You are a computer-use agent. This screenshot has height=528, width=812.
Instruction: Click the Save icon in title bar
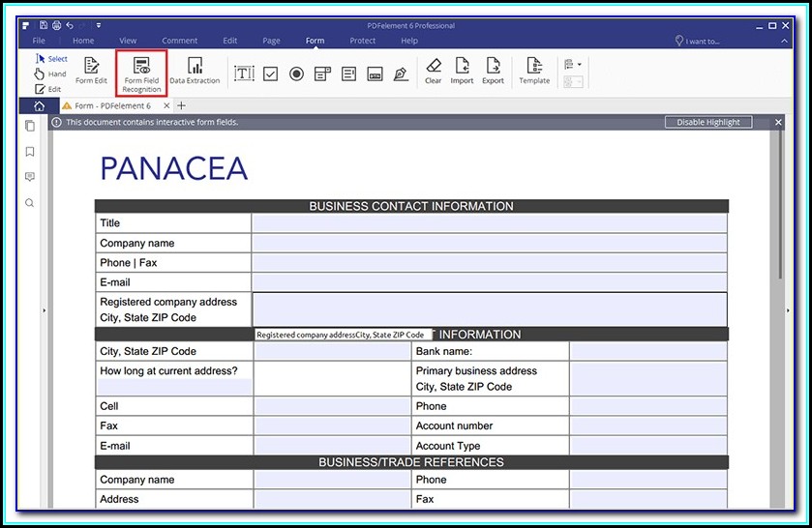[x=44, y=25]
